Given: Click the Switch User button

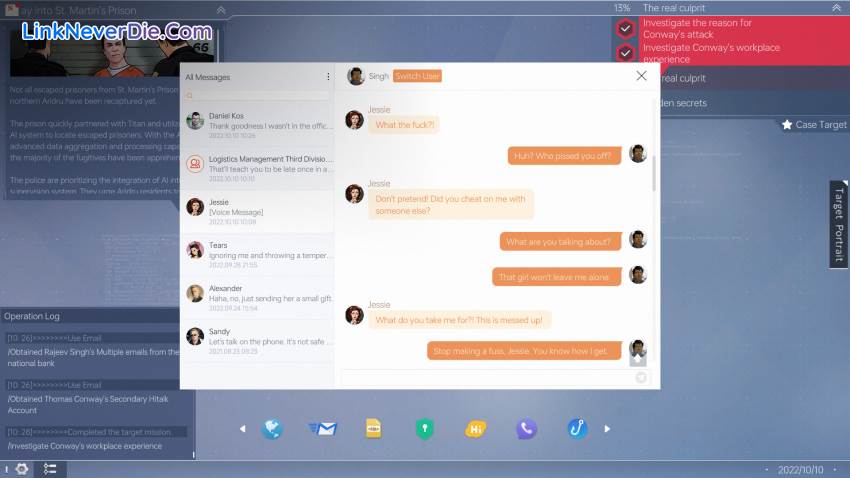Looking at the screenshot, I should tap(417, 76).
